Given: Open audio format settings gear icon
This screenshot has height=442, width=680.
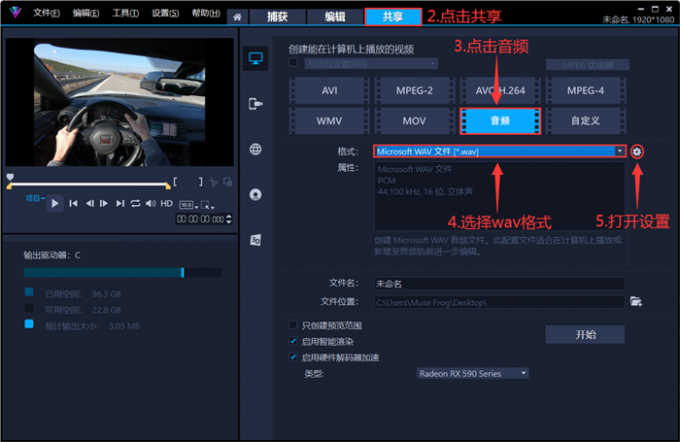Looking at the screenshot, I should tap(637, 151).
